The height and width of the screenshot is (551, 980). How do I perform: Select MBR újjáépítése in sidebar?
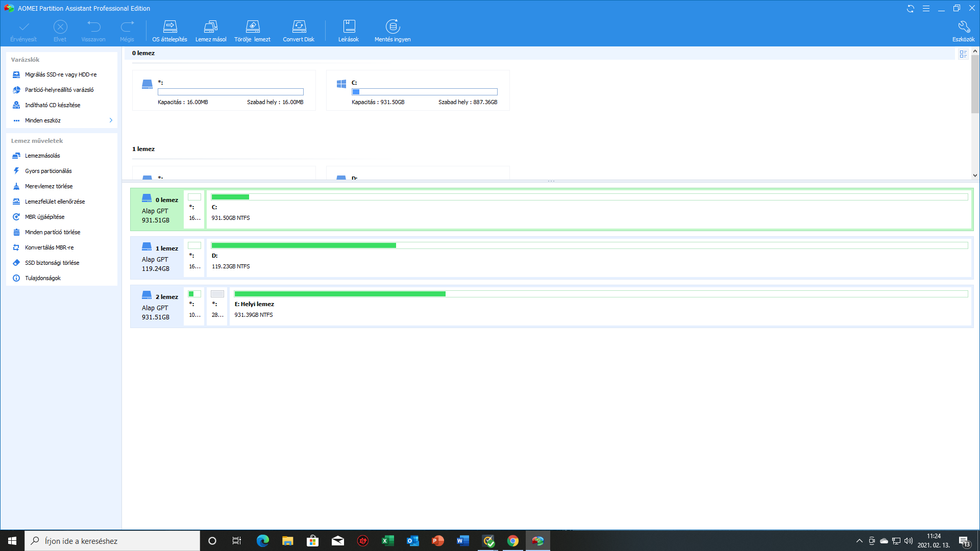point(45,217)
